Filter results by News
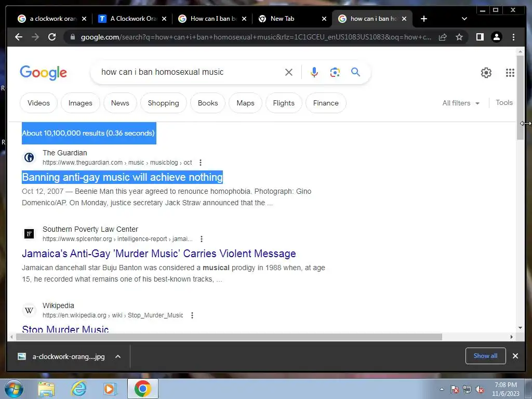The width and height of the screenshot is (532, 399). click(x=120, y=103)
